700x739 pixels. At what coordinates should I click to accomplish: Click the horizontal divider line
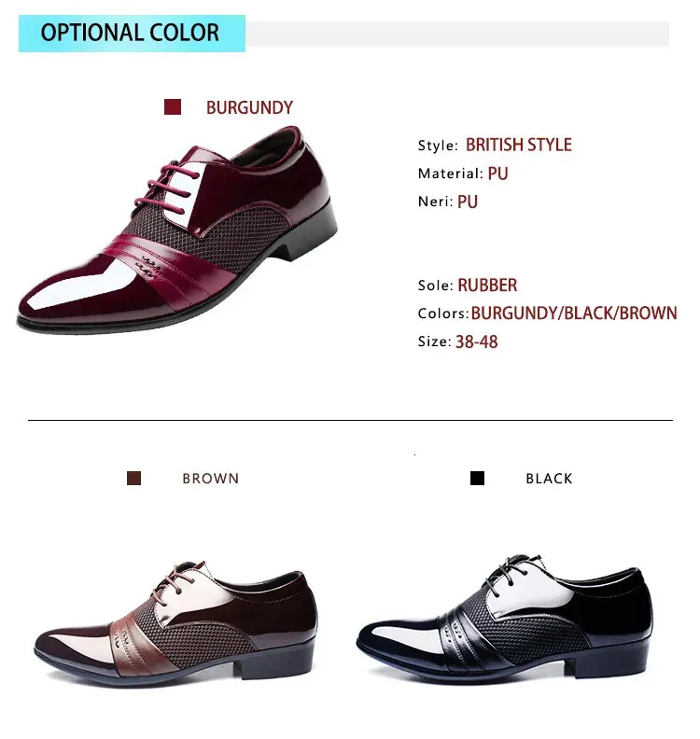pos(350,420)
